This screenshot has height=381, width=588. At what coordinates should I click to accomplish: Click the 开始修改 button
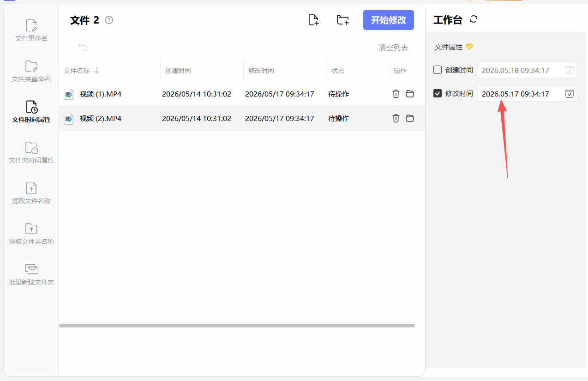pos(389,20)
